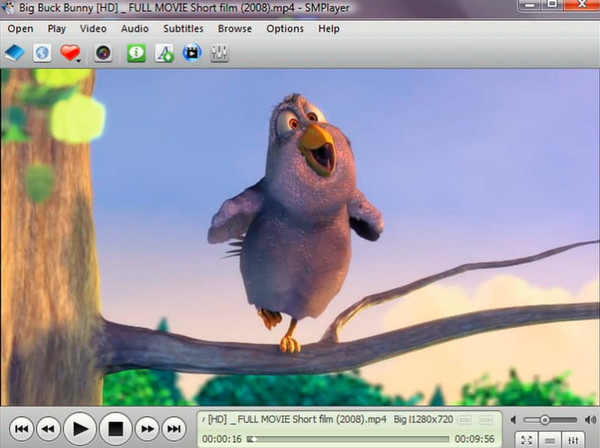Skip to previous track button
Screen dimensions: 600x448
point(21,429)
